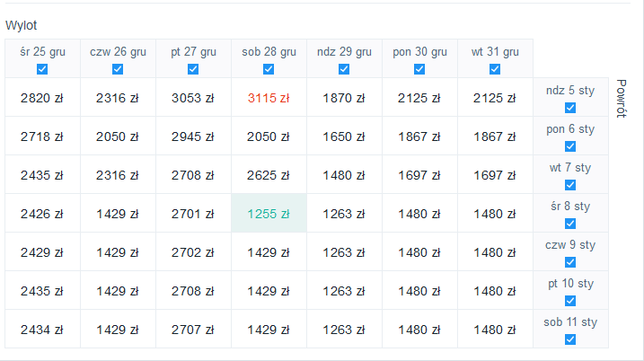Choose the 2434 zł fare for sob 11 sty

[42, 329]
